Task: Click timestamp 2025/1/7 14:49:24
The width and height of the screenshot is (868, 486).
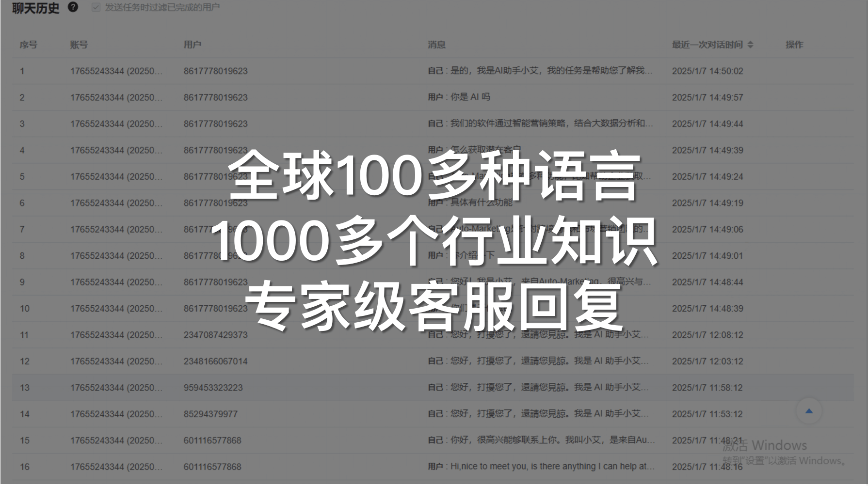Action: click(x=707, y=176)
